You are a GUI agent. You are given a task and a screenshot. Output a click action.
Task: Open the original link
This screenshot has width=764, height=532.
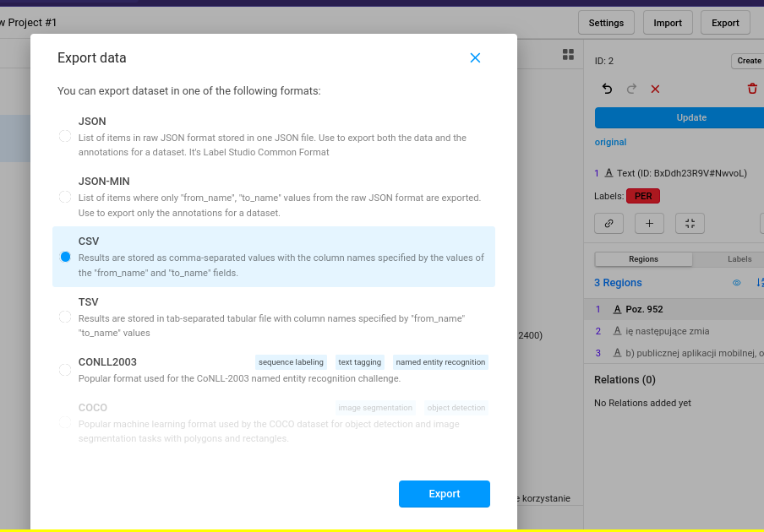pyautogui.click(x=610, y=142)
